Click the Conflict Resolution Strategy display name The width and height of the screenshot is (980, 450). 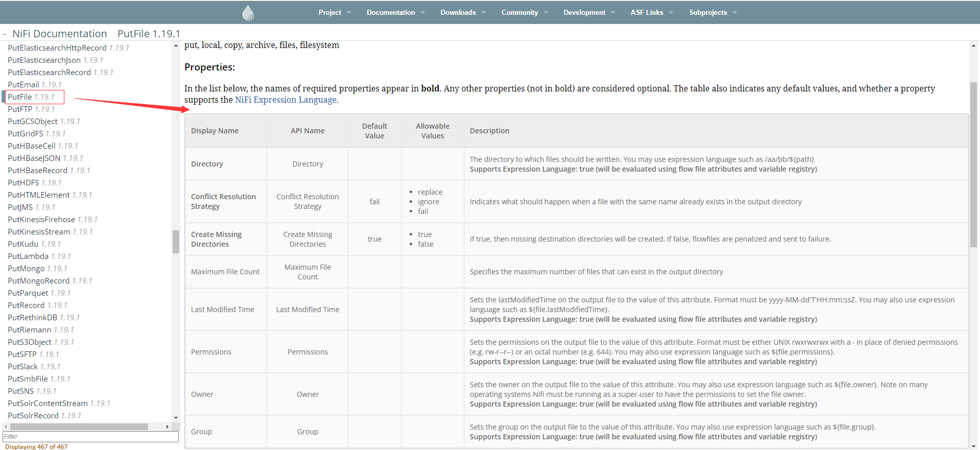click(224, 202)
